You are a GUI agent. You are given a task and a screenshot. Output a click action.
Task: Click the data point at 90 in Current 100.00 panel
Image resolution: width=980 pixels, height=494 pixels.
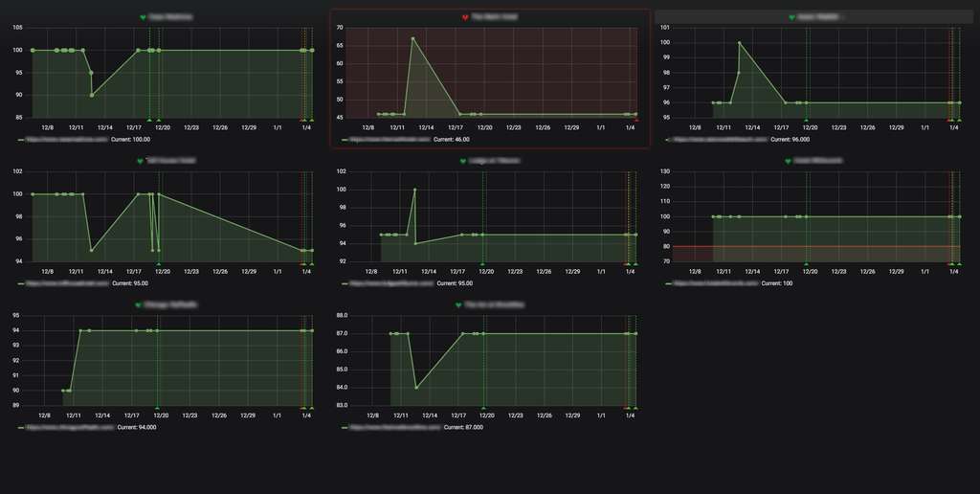pyautogui.click(x=92, y=95)
